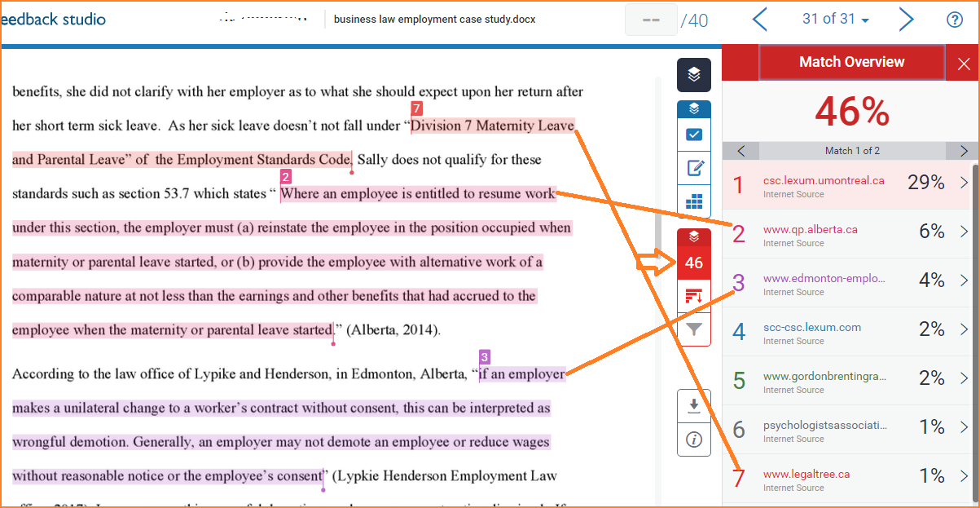
Task: Enter a grade in the score field
Action: click(x=650, y=20)
